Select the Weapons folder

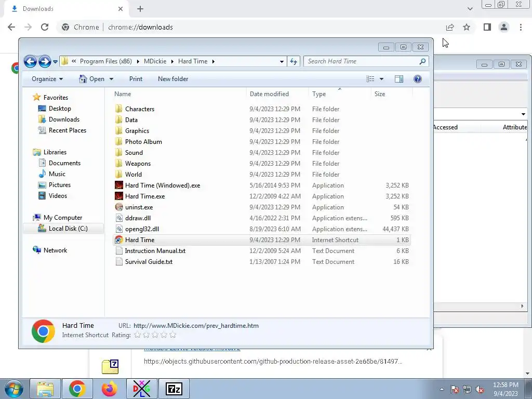pyautogui.click(x=137, y=164)
